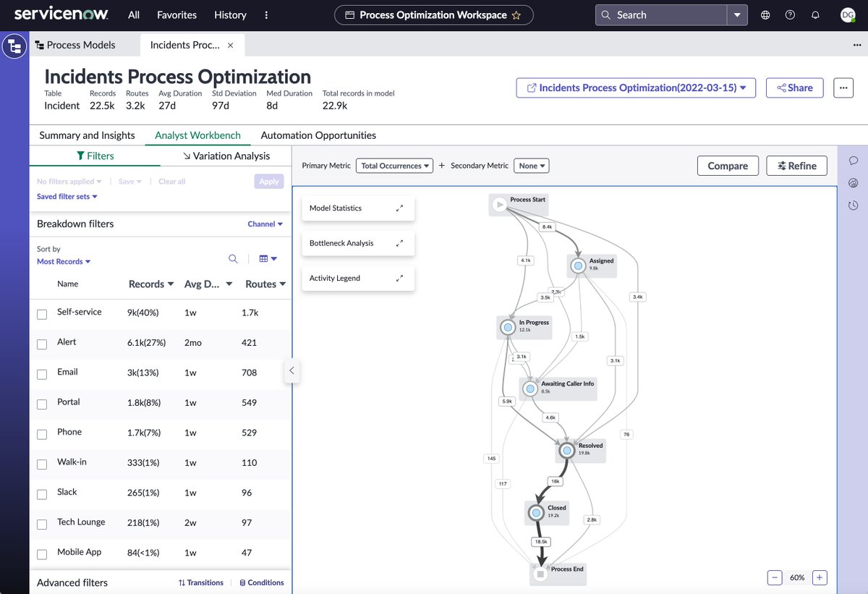Check the Tech Lounge row checkbox
The width and height of the screenshot is (868, 594).
click(42, 525)
